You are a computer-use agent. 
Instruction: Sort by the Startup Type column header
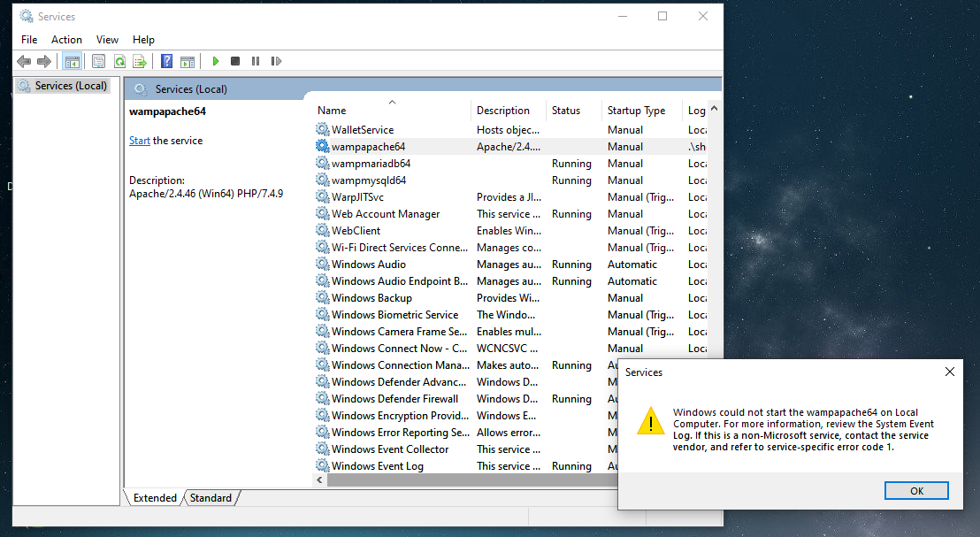(x=642, y=110)
